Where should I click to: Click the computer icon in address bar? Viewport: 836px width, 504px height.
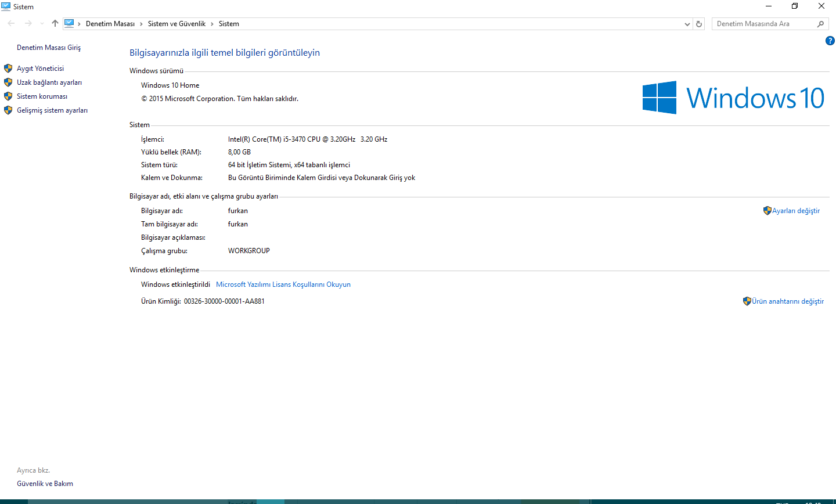point(69,24)
